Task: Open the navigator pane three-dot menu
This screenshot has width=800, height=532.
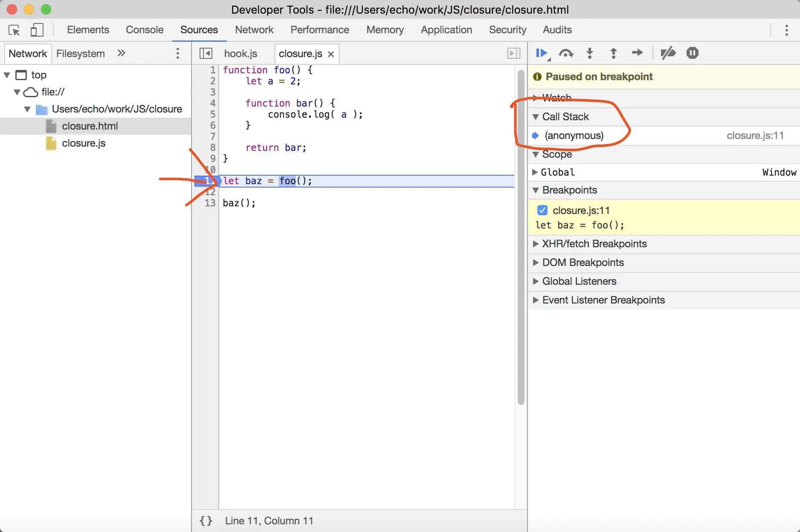Action: pyautogui.click(x=178, y=53)
